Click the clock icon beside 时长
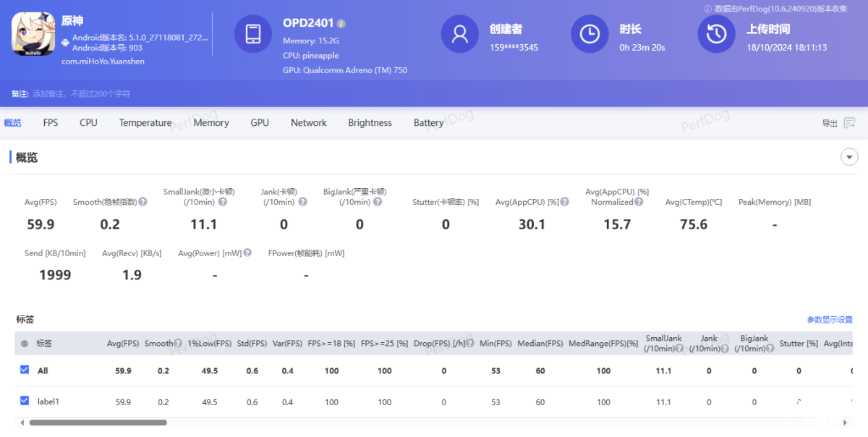868x437 pixels. click(x=590, y=34)
